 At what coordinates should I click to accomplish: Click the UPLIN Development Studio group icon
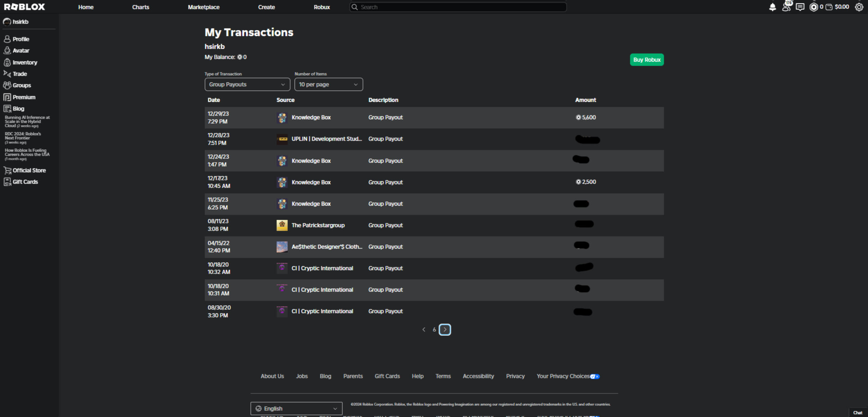pyautogui.click(x=282, y=139)
